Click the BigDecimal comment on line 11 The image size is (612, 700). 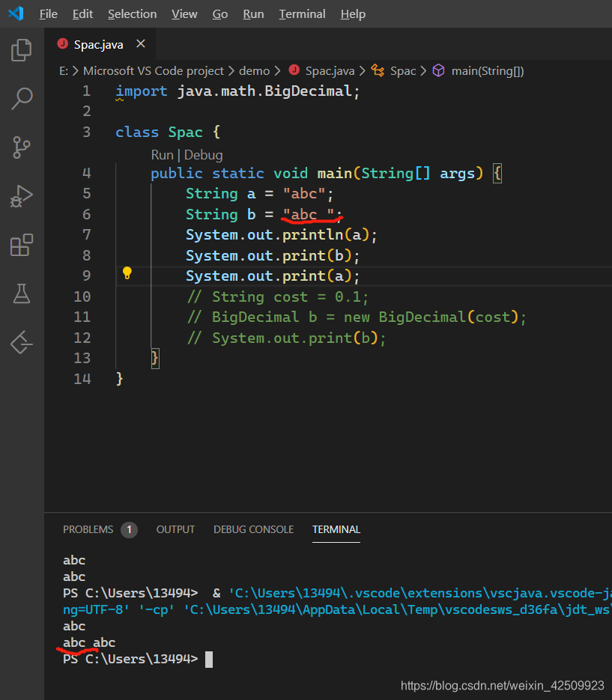point(356,317)
